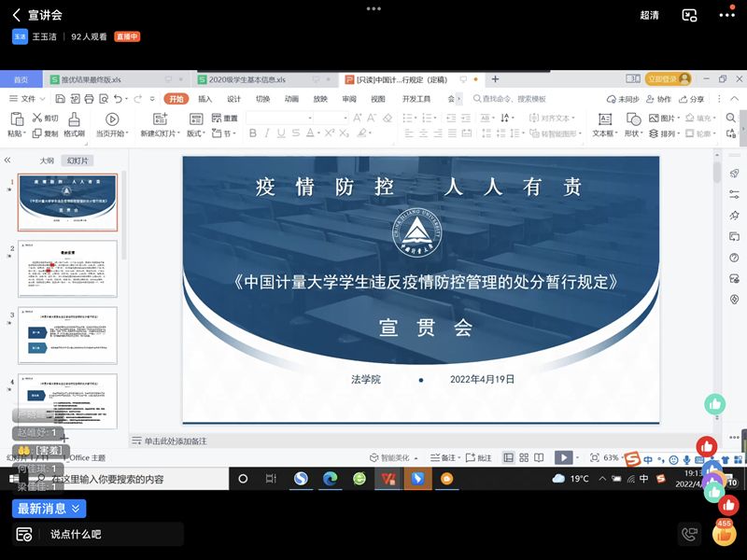Select the 设计 ribbon tab

234,99
